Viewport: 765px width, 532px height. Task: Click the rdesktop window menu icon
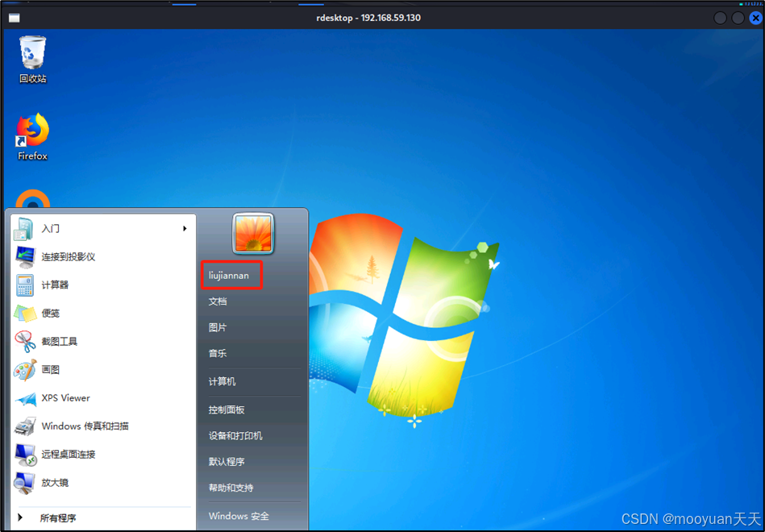click(x=15, y=18)
